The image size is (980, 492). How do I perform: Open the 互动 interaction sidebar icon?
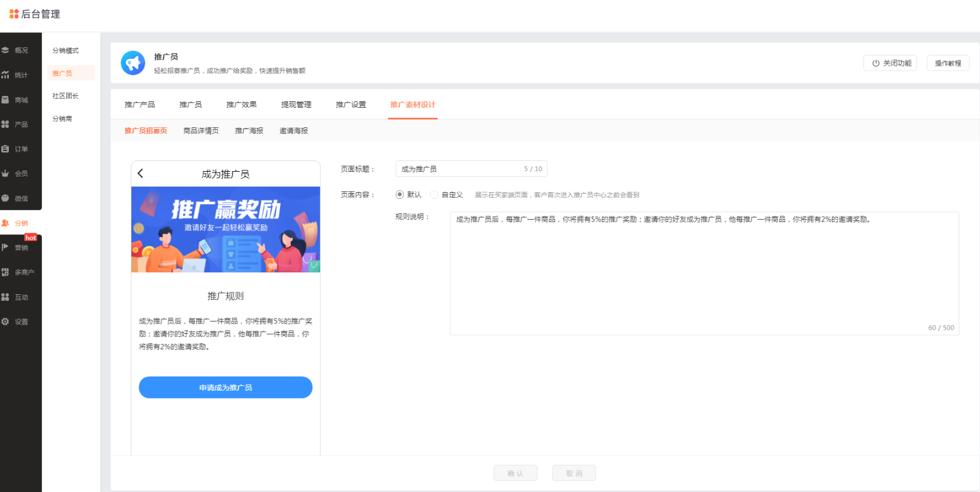pos(5,297)
